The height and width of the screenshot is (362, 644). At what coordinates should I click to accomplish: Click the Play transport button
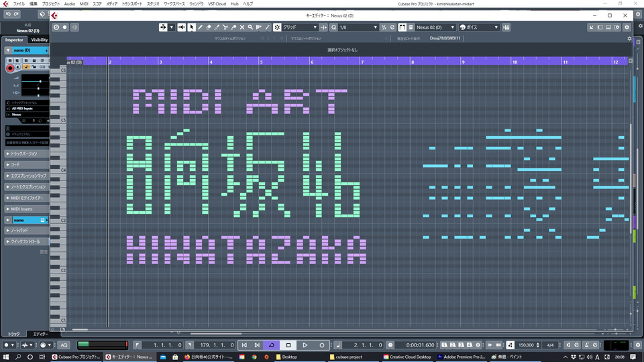pyautogui.click(x=305, y=345)
